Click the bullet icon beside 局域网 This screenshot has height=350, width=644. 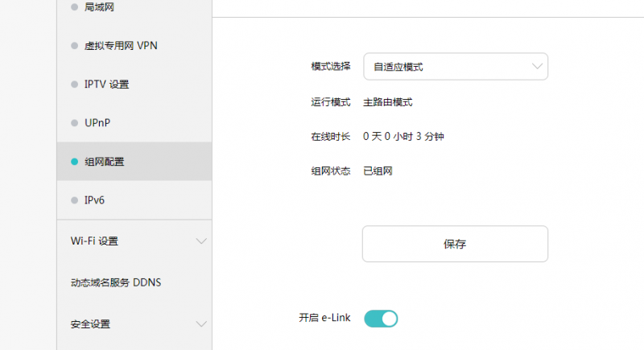[x=74, y=7]
